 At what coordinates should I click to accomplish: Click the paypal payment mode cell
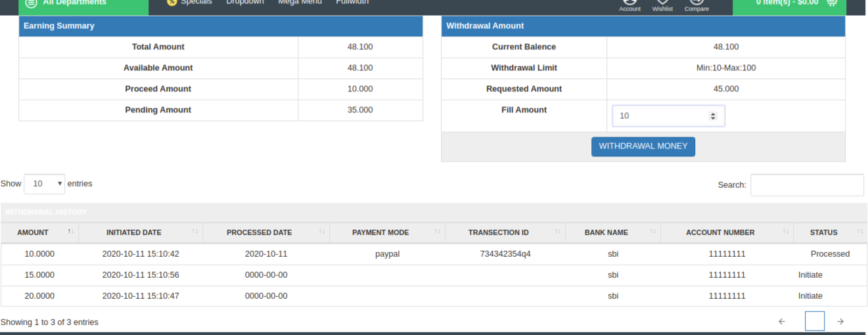tap(387, 254)
